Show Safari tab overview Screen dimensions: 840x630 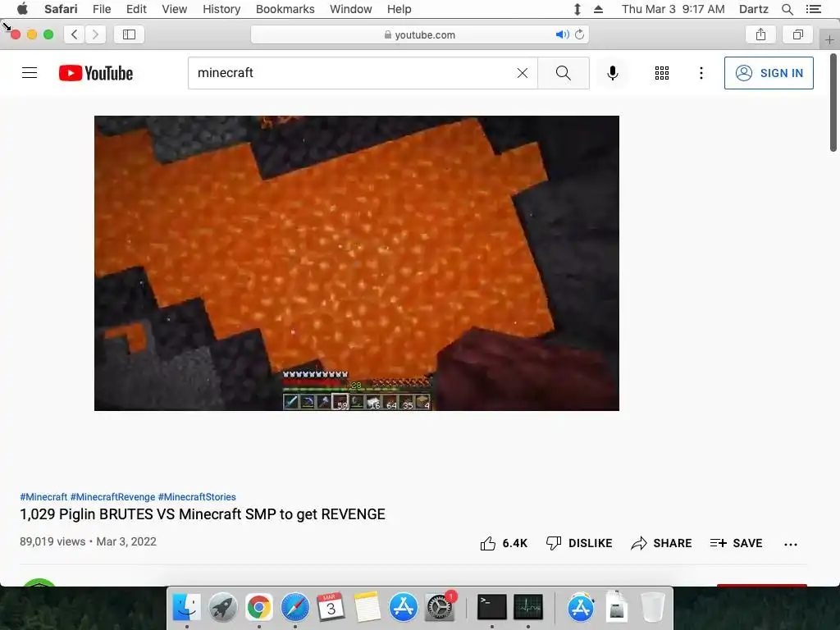pyautogui.click(x=797, y=34)
